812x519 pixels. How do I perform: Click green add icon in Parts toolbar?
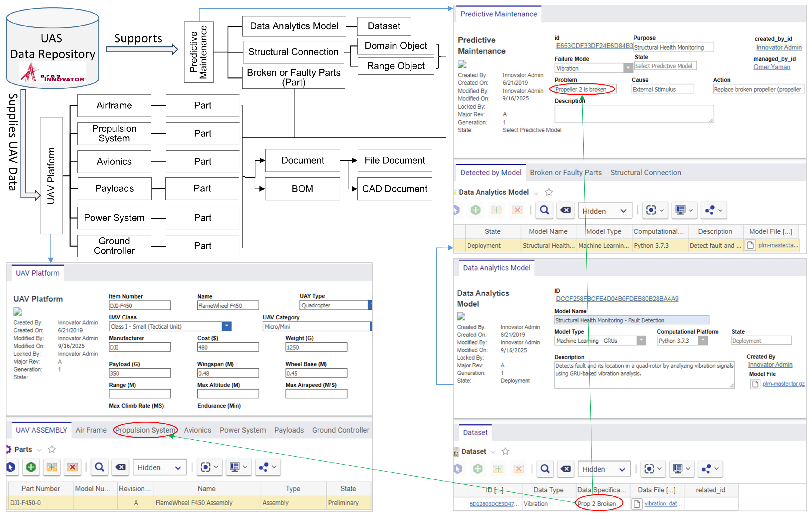[31, 467]
